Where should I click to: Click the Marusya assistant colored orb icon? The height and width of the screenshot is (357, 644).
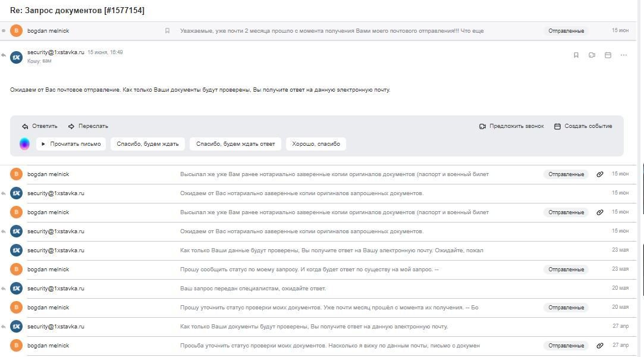[24, 144]
